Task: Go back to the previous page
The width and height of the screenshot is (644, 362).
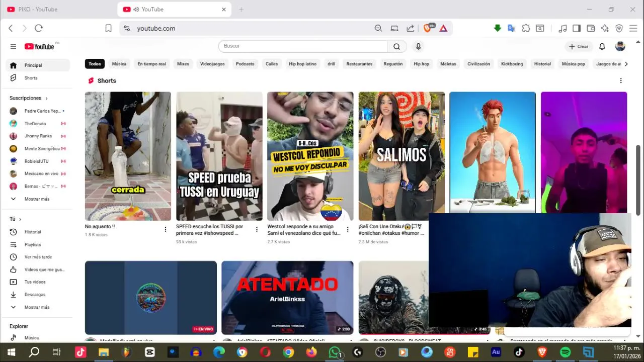Action: pyautogui.click(x=11, y=28)
